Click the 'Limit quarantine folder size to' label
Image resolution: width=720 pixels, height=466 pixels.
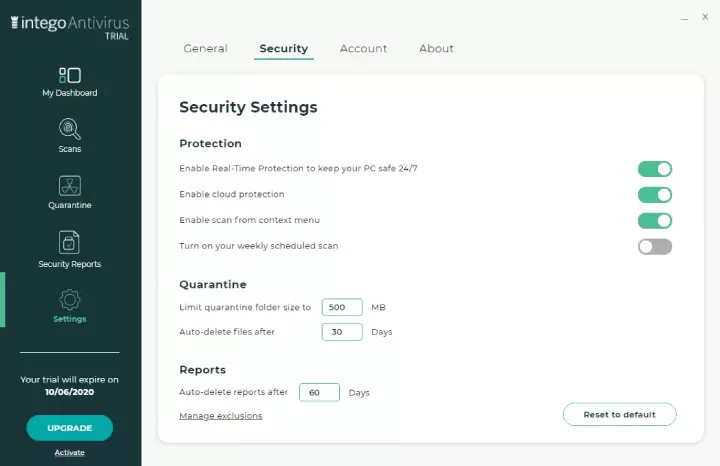(245, 307)
